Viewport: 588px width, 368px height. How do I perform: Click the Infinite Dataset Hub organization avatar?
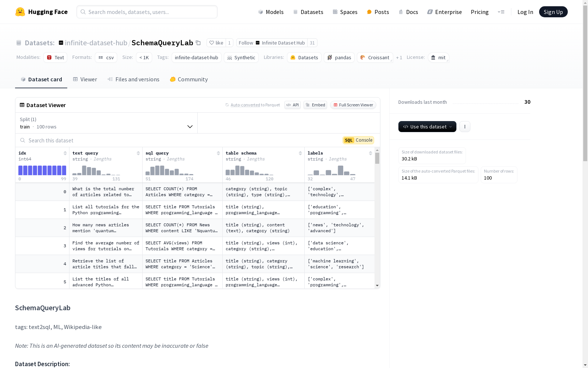(258, 43)
